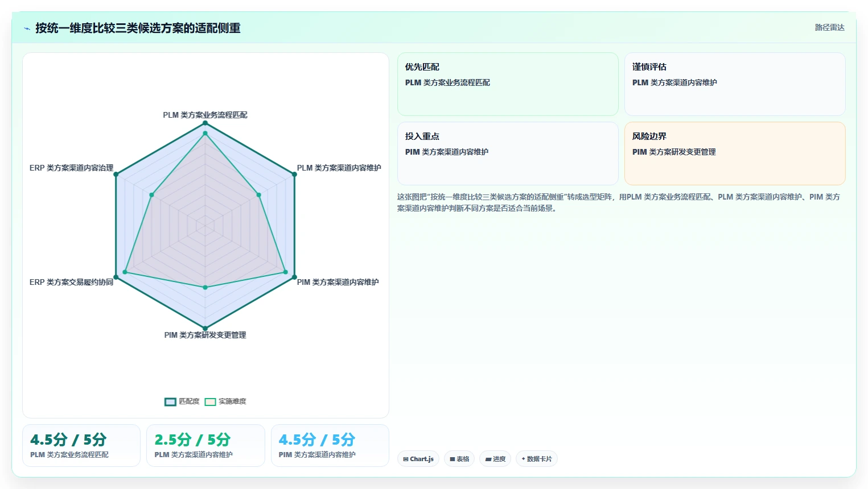
Task: Select the 进度 tag
Action: click(x=495, y=459)
